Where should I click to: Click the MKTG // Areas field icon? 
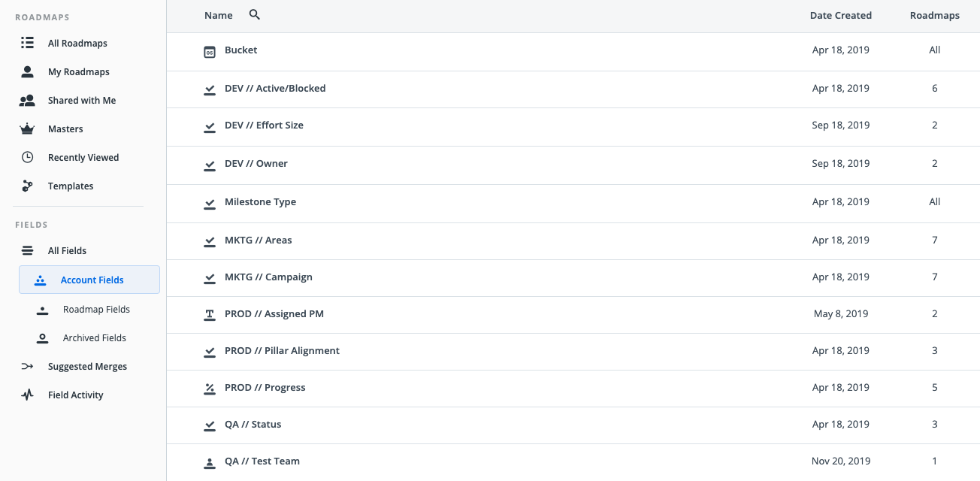pyautogui.click(x=210, y=241)
